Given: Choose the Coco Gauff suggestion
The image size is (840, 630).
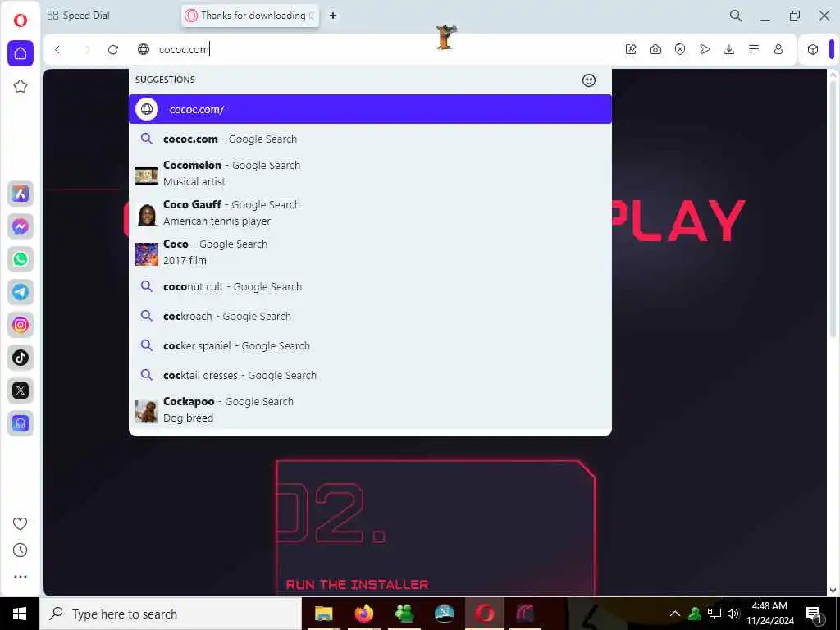Looking at the screenshot, I should coord(370,212).
